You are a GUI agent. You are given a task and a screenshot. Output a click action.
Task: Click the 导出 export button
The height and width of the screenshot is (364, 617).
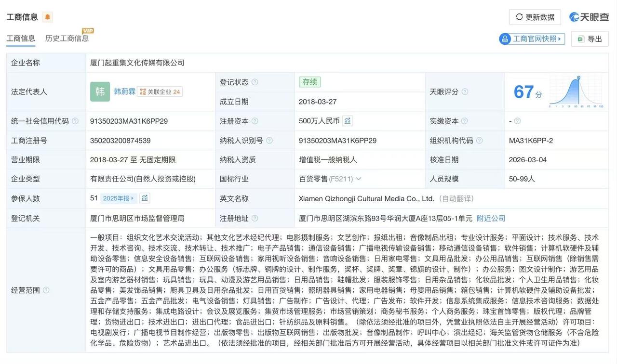point(590,39)
